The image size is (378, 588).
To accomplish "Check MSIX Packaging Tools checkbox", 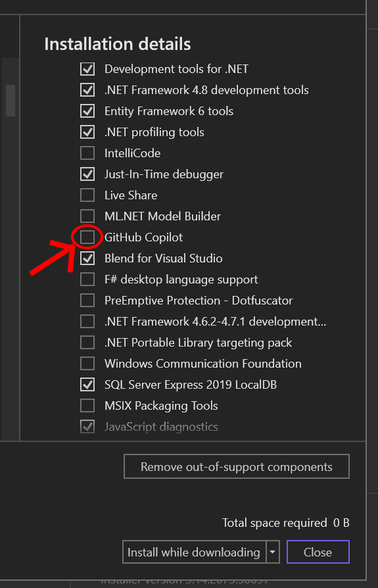I will (x=87, y=405).
